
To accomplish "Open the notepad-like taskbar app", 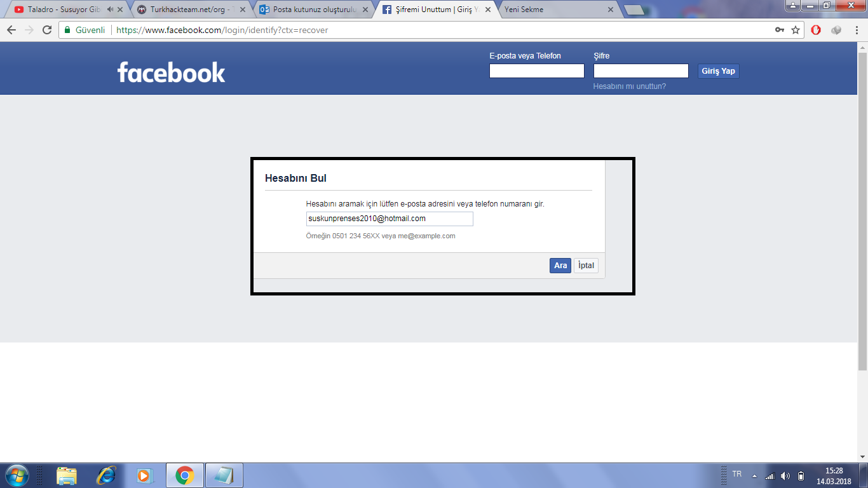I will point(224,475).
